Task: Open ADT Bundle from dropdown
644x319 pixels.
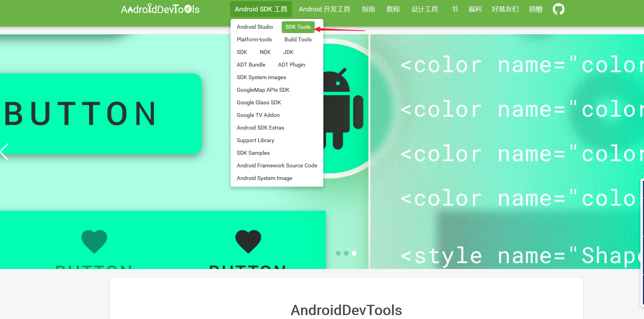Action: [x=251, y=65]
